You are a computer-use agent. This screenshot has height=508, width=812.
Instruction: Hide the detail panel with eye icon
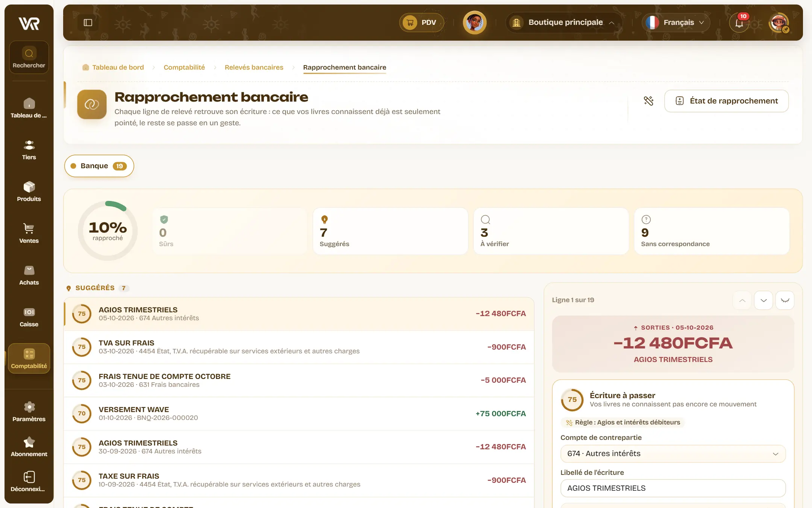785,300
